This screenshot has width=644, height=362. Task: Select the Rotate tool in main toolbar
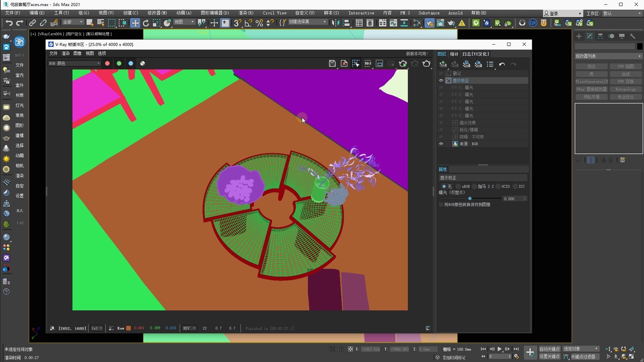(146, 23)
